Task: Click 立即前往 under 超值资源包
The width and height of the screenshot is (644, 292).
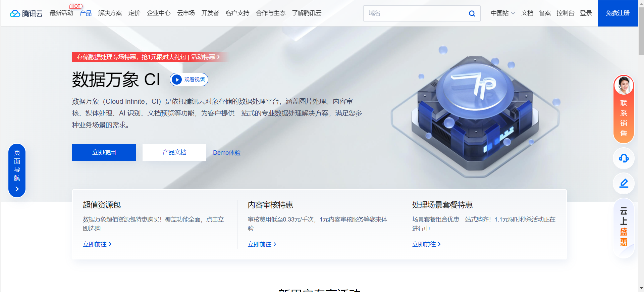Action: tap(97, 244)
